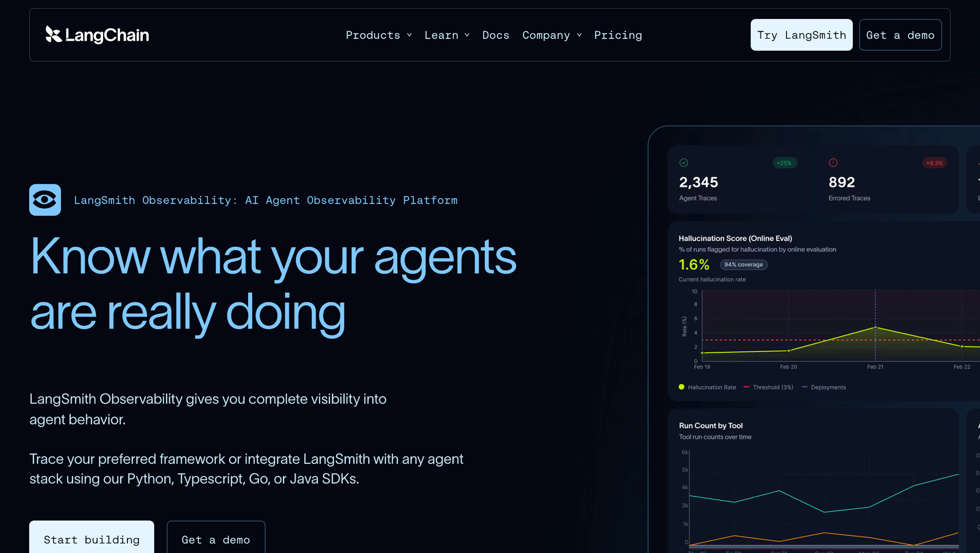Open the Docs menu item
The image size is (980, 553).
coord(495,35)
